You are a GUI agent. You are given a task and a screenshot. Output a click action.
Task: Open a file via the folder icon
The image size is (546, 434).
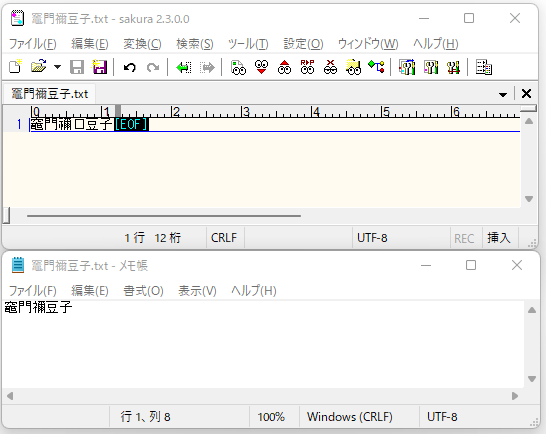pyautogui.click(x=38, y=67)
